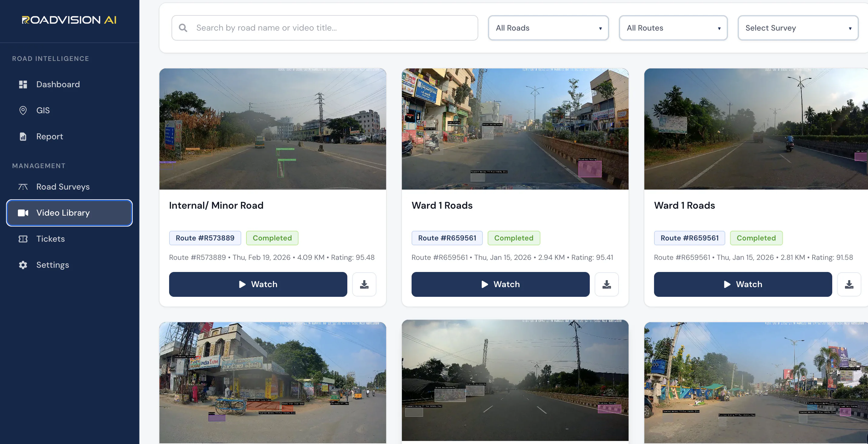Download the 2.81 KM Ward 1 Roads video

[x=849, y=284]
